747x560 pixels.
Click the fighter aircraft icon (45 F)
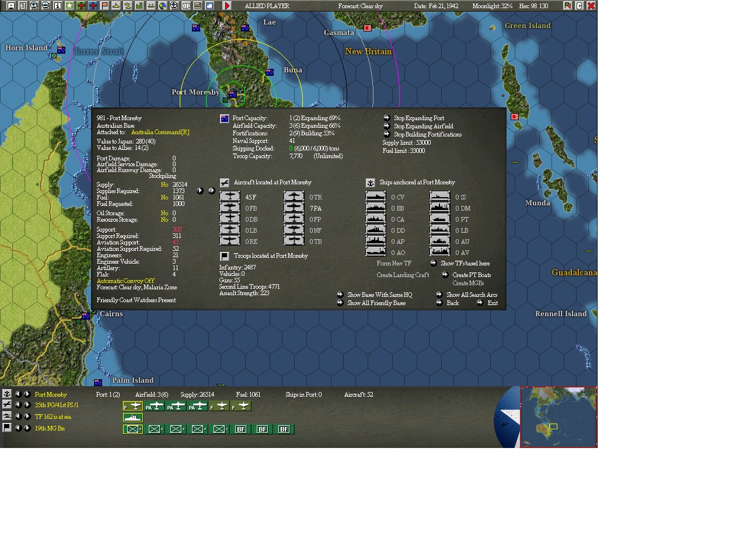pyautogui.click(x=229, y=197)
